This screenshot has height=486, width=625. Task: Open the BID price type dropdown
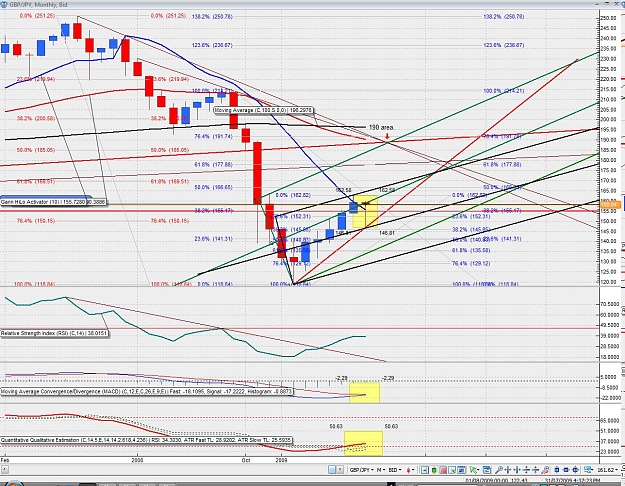(x=395, y=470)
